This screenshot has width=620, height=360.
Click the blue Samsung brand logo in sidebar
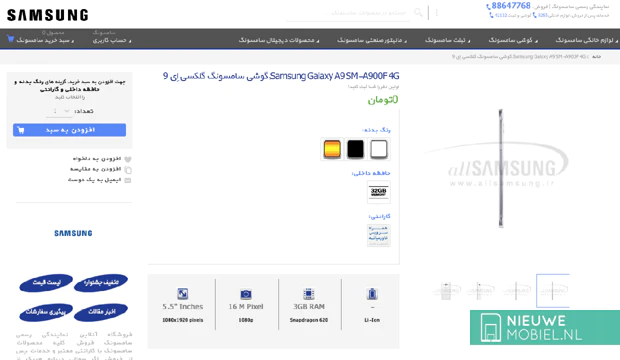pos(73,233)
